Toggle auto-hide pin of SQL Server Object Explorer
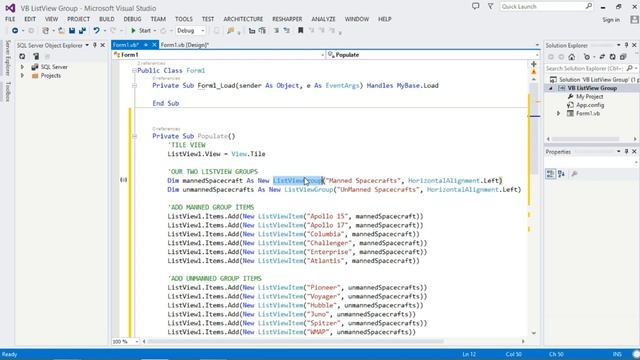This screenshot has height=360, width=640. coord(95,45)
